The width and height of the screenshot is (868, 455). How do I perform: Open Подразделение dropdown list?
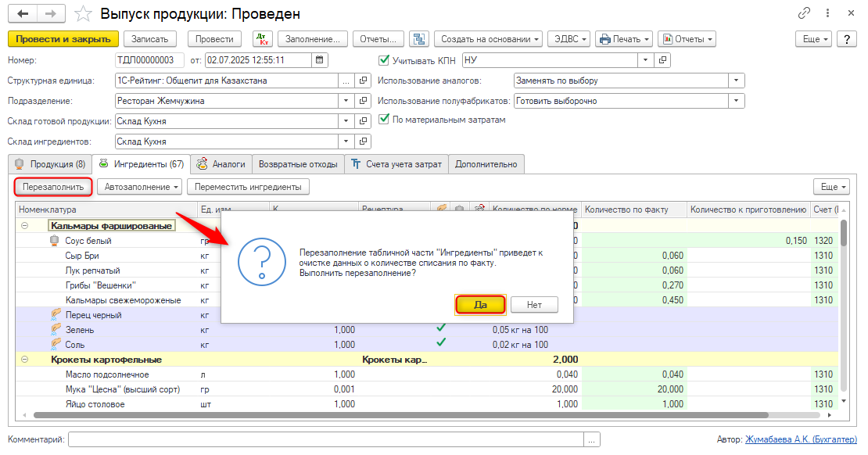tap(346, 101)
